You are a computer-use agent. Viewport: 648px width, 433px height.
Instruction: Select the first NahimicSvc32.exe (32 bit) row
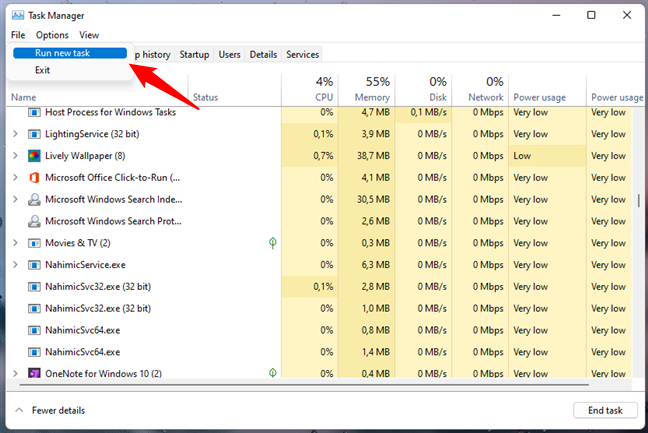point(319,286)
